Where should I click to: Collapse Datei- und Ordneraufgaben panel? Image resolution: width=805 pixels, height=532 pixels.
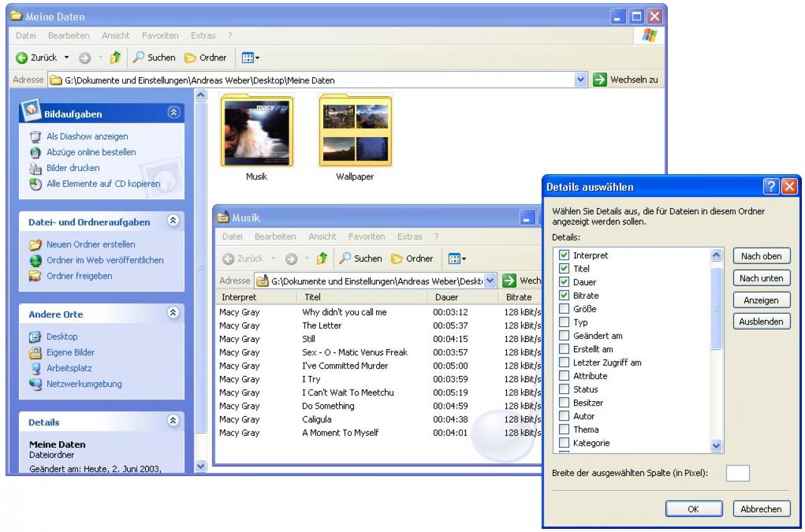point(174,221)
